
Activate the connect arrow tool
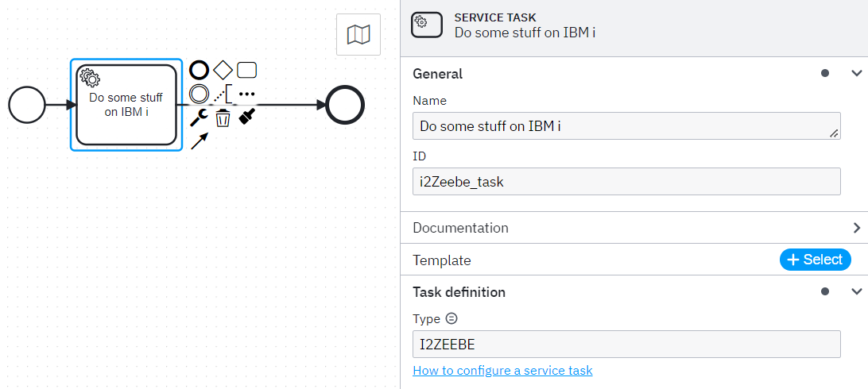pos(200,141)
